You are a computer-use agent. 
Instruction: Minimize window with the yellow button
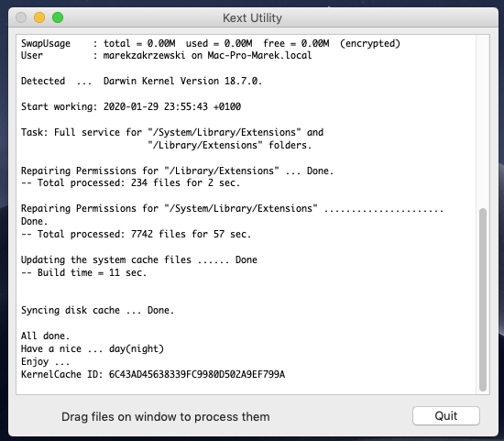[x=39, y=17]
